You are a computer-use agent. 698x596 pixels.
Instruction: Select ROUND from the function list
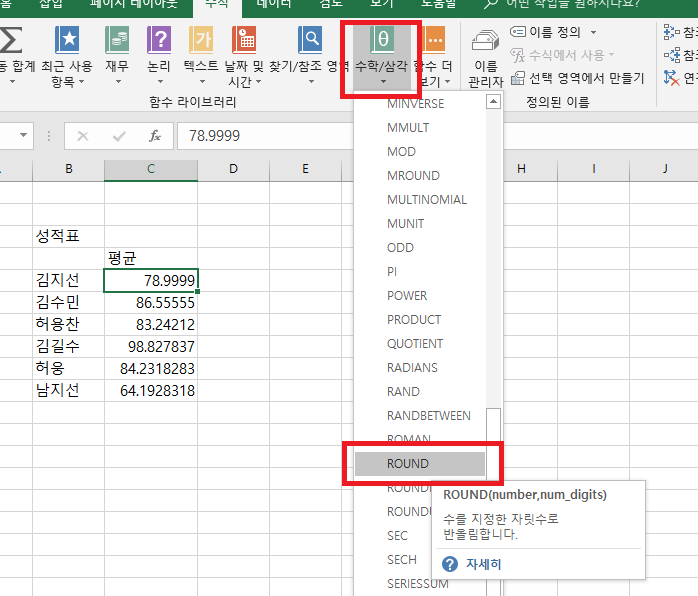(420, 464)
